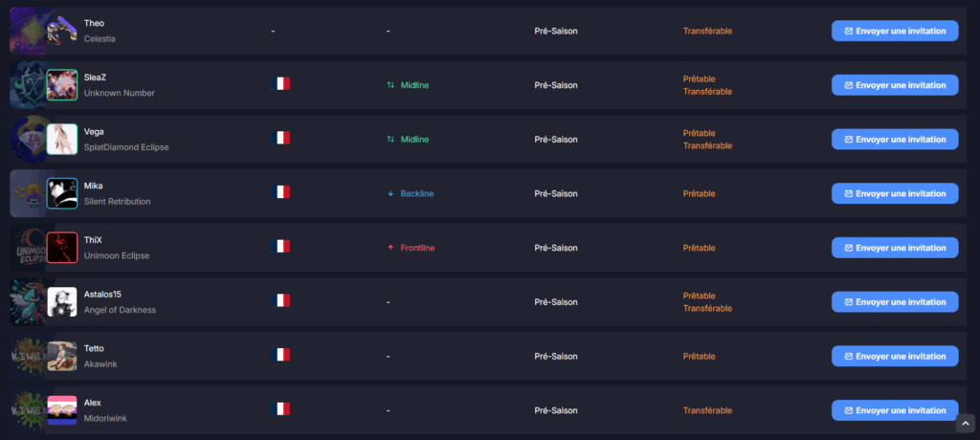Open Mika's player avatar thumbnail
Image resolution: width=980 pixels, height=440 pixels.
[61, 193]
